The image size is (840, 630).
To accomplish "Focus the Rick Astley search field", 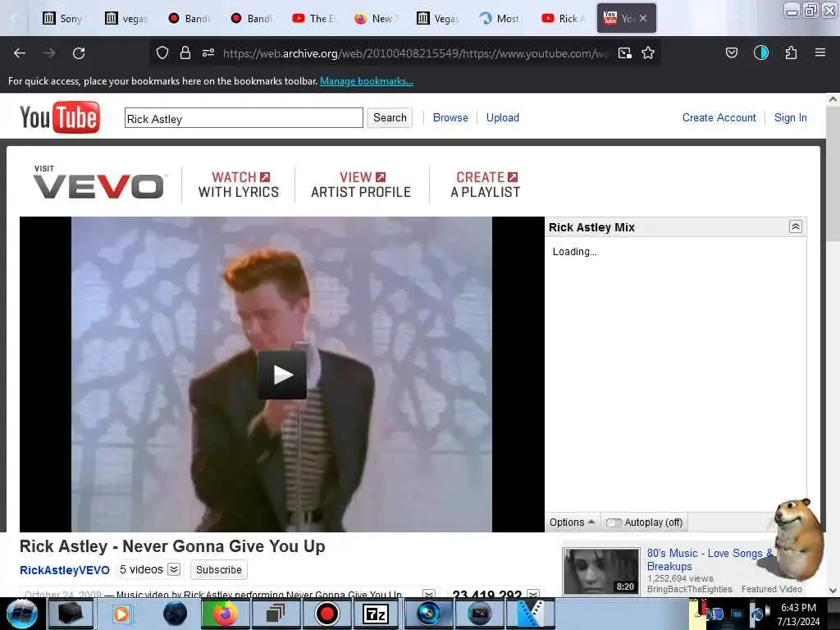I will click(244, 118).
